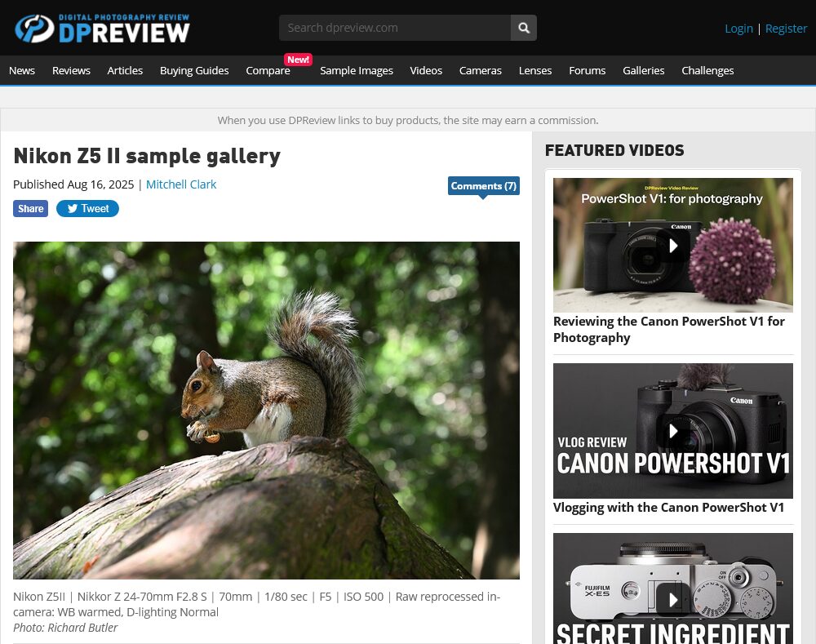Select Compare in the navigation bar
Screen dimensions: 816x644
268,70
